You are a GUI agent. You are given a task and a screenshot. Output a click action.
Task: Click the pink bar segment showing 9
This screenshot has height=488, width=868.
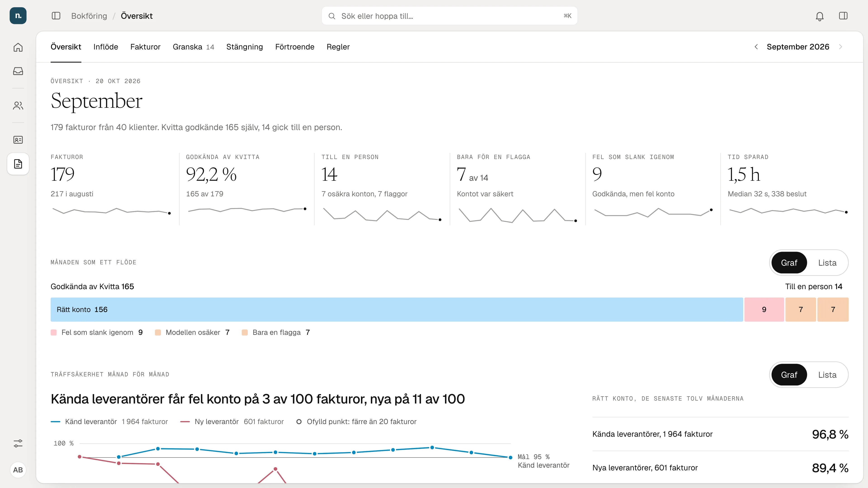(764, 310)
